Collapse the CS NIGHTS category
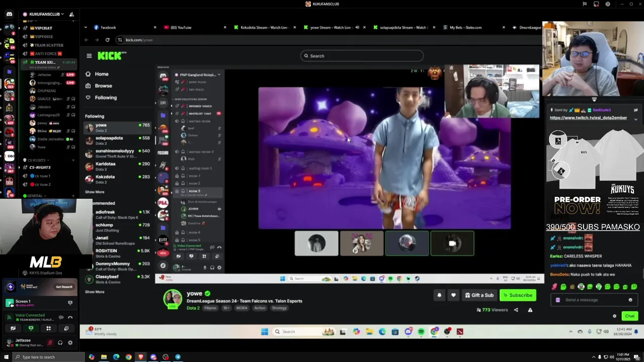The image size is (644, 362). [x=37, y=160]
